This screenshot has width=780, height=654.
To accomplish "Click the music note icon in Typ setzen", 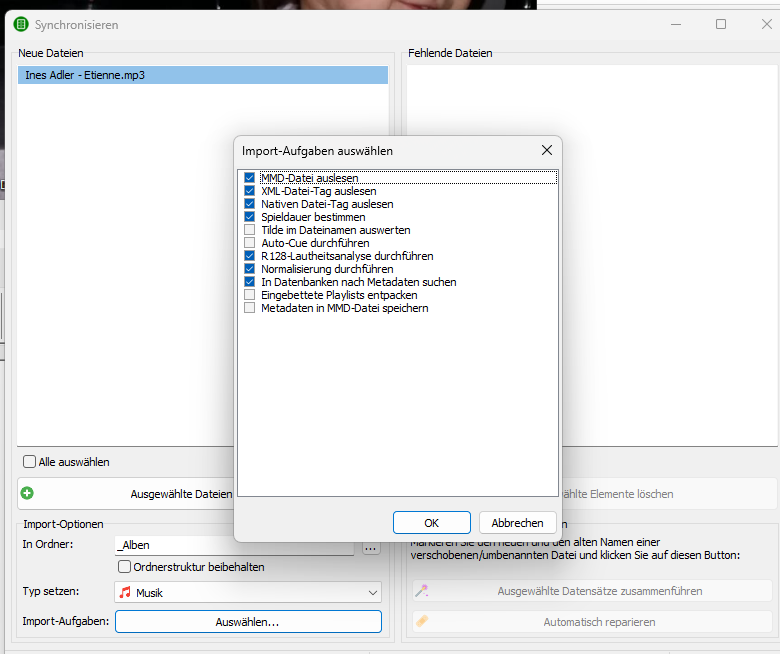I will pyautogui.click(x=125, y=592).
